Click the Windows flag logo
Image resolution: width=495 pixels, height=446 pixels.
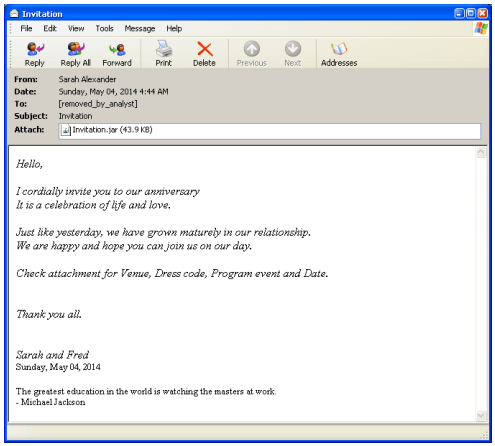pos(481,28)
